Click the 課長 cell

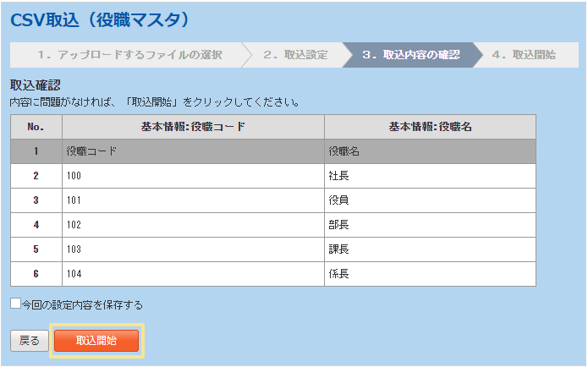point(430,249)
